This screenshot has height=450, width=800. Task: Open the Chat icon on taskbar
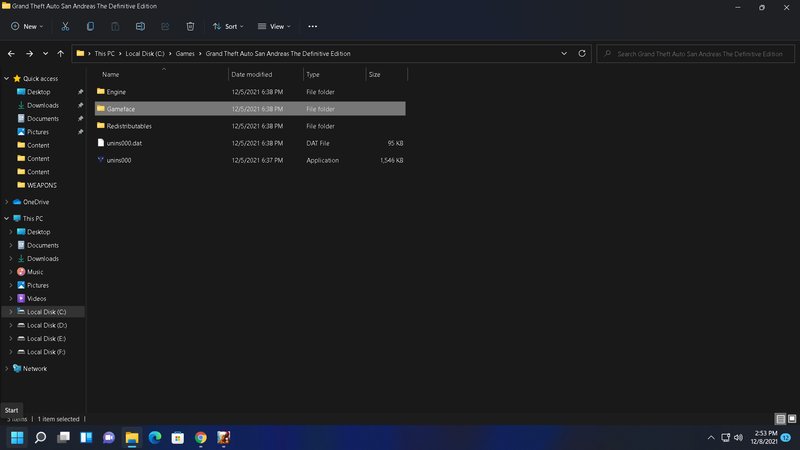(x=109, y=437)
